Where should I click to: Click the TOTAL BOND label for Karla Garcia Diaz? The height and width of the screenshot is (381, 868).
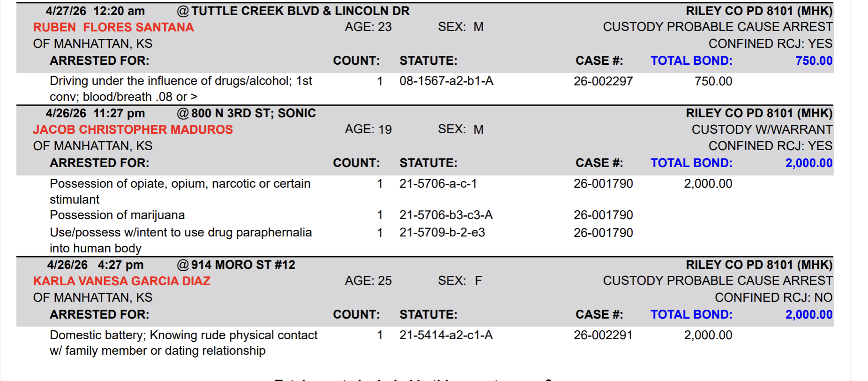tap(691, 314)
